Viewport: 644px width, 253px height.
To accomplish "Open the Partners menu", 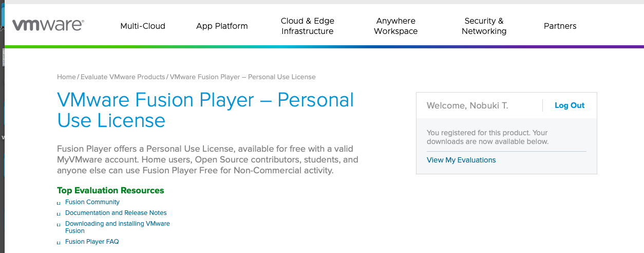I will tap(560, 26).
